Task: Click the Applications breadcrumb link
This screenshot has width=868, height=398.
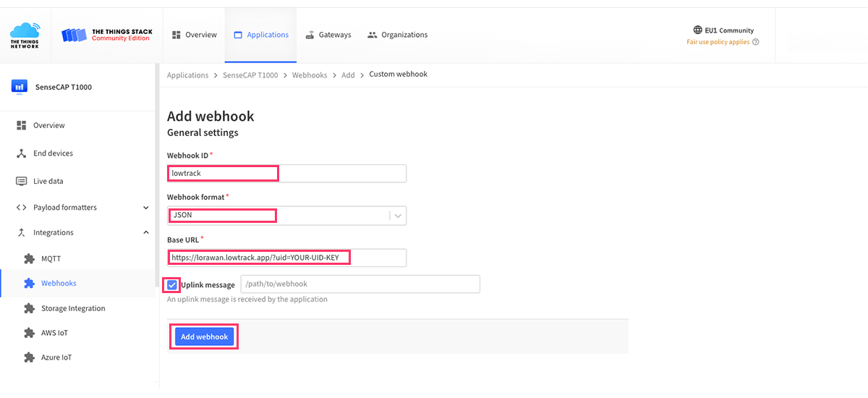Action: [187, 75]
